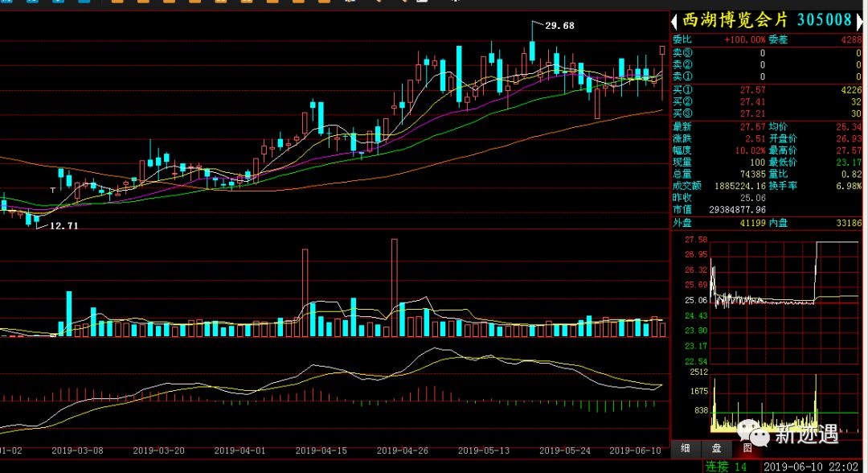
Task: Select stock name 西湖博览会片
Action: tap(735, 20)
